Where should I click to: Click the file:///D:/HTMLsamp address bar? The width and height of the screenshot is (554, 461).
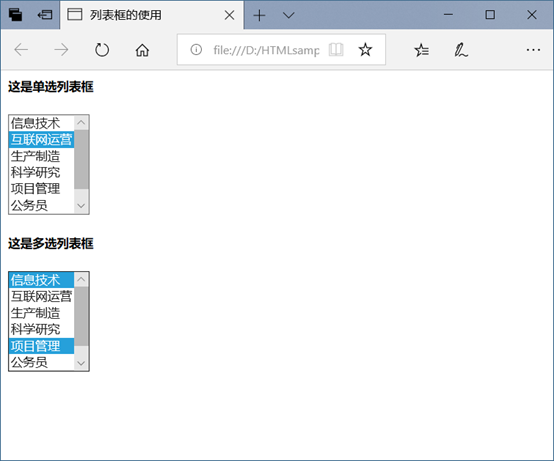pyautogui.click(x=266, y=50)
